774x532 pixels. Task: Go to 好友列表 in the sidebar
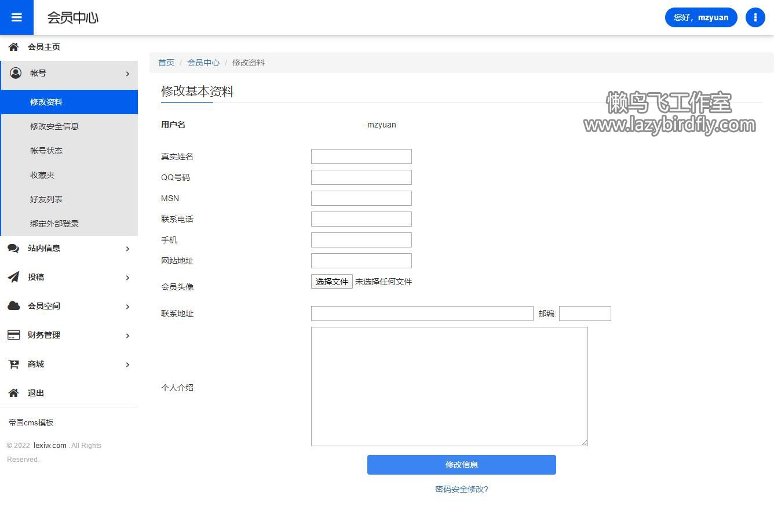coord(46,199)
